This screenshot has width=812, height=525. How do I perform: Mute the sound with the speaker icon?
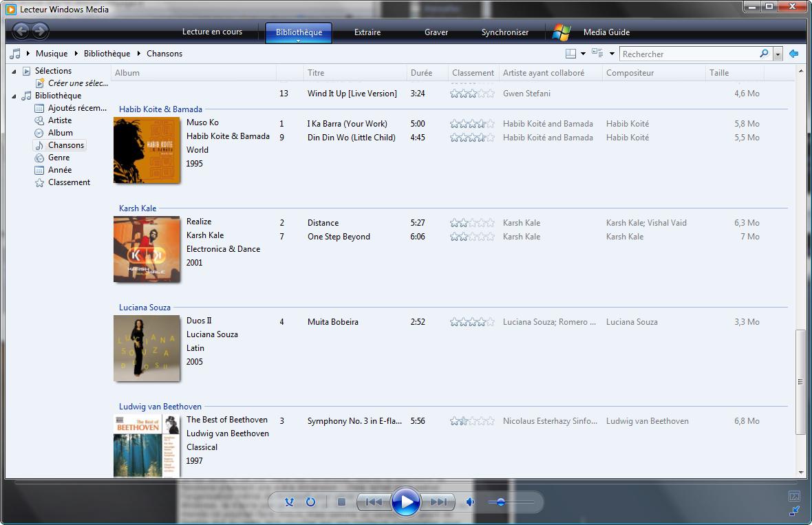[471, 502]
